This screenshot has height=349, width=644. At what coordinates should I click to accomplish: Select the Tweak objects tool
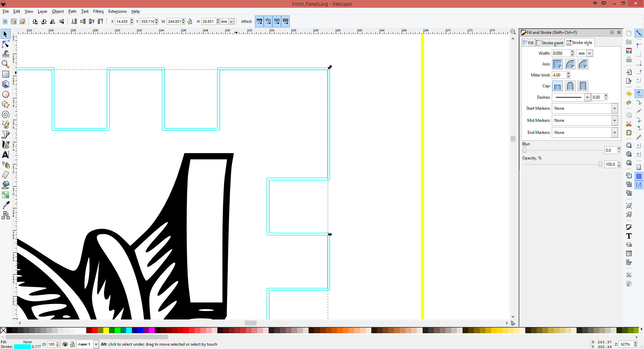(x=5, y=54)
